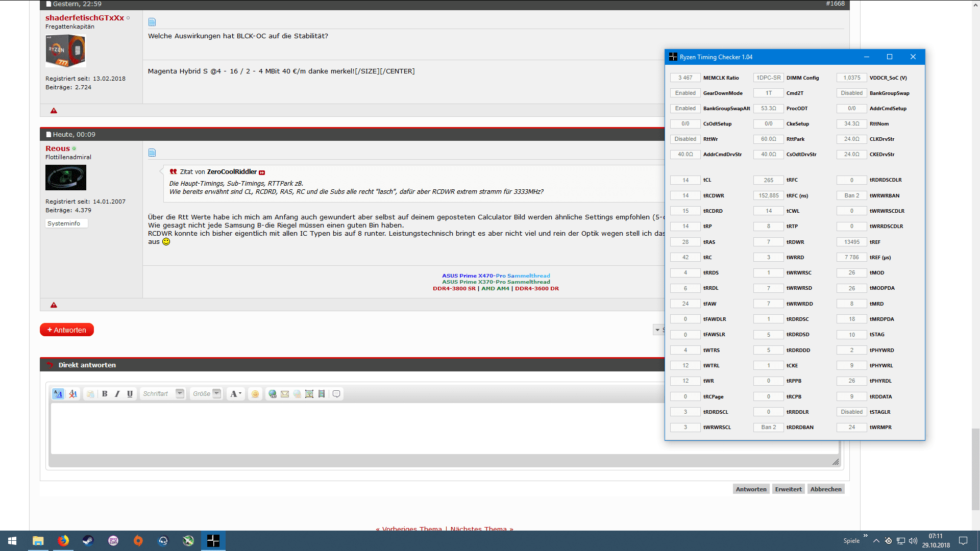This screenshot has width=980, height=551.
Task: Open the smiley insert icon
Action: click(x=255, y=394)
